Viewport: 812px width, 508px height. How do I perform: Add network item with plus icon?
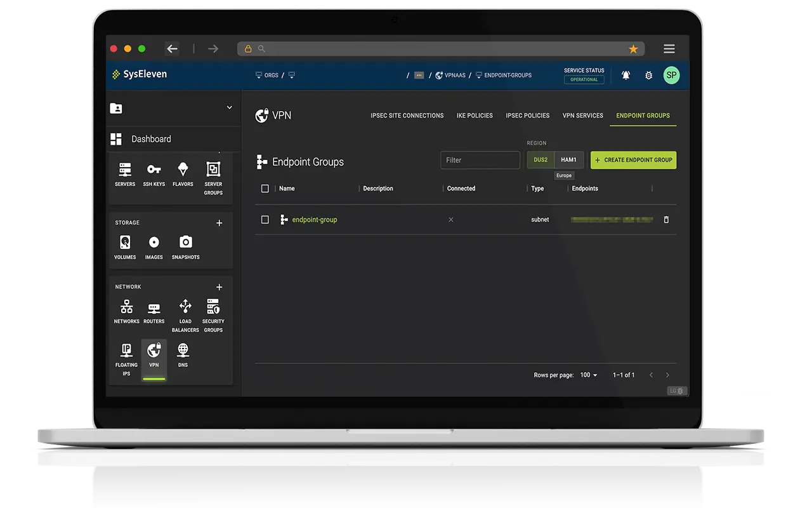219,287
